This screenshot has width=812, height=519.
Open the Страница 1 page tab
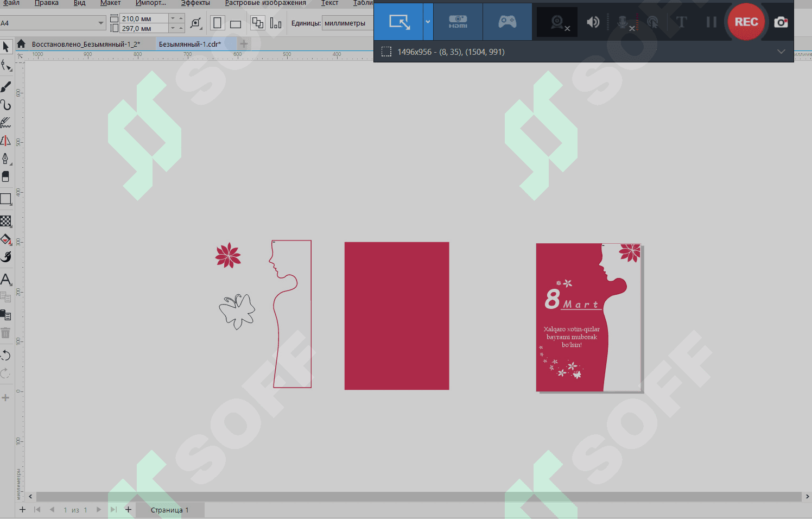pyautogui.click(x=169, y=510)
